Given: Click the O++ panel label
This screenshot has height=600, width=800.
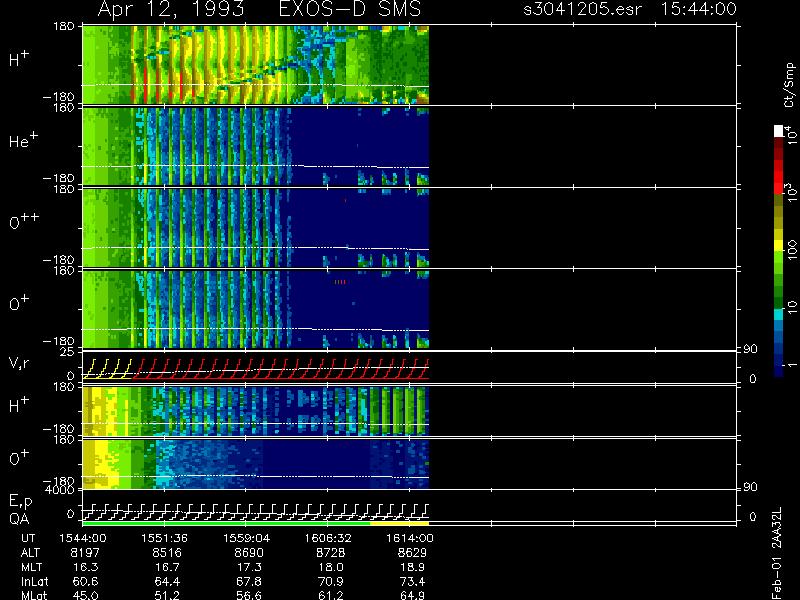Looking at the screenshot, I should click(x=24, y=221).
